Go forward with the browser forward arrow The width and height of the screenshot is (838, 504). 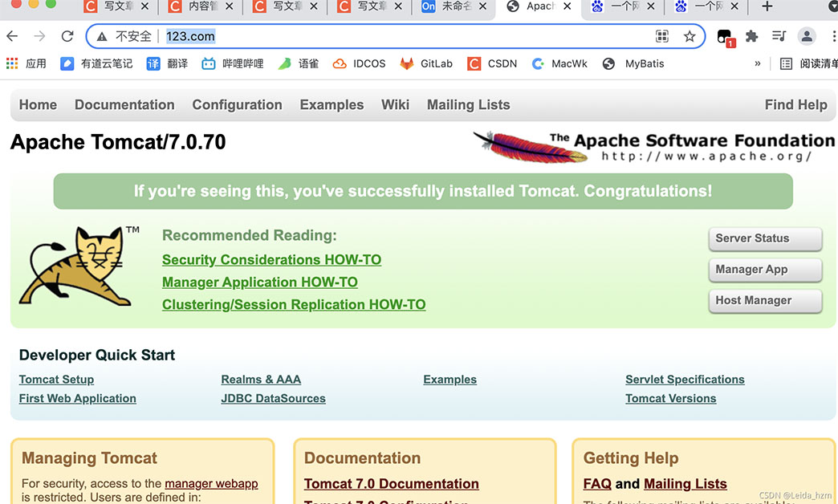(x=39, y=36)
